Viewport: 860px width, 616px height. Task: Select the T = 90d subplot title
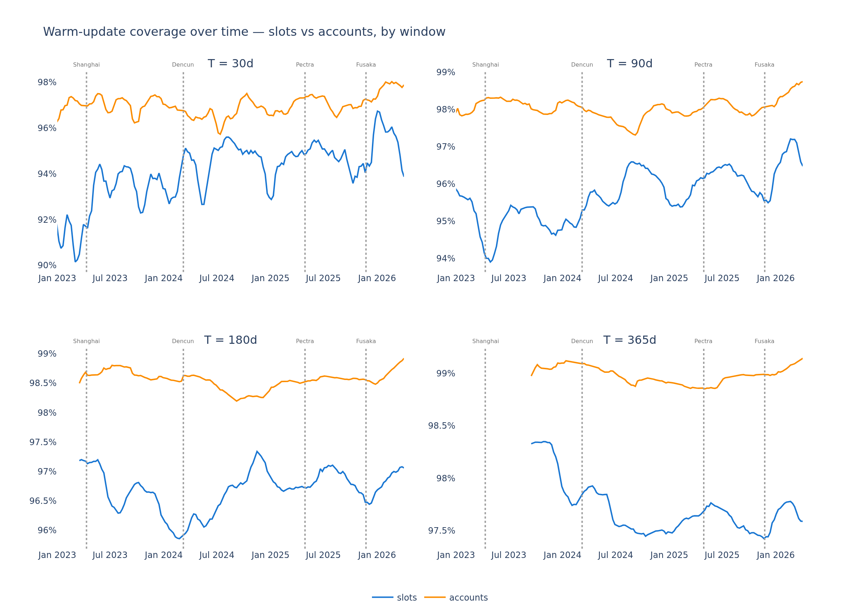click(630, 64)
